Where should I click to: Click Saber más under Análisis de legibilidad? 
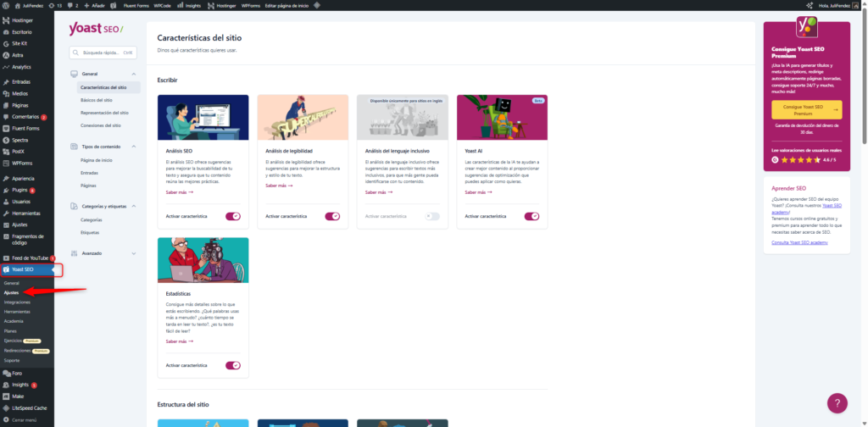279,186
